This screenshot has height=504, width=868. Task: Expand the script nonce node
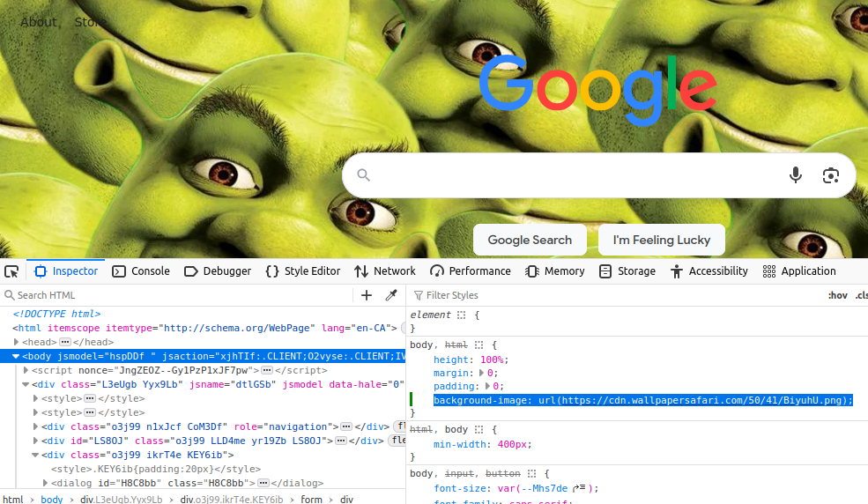tap(26, 370)
